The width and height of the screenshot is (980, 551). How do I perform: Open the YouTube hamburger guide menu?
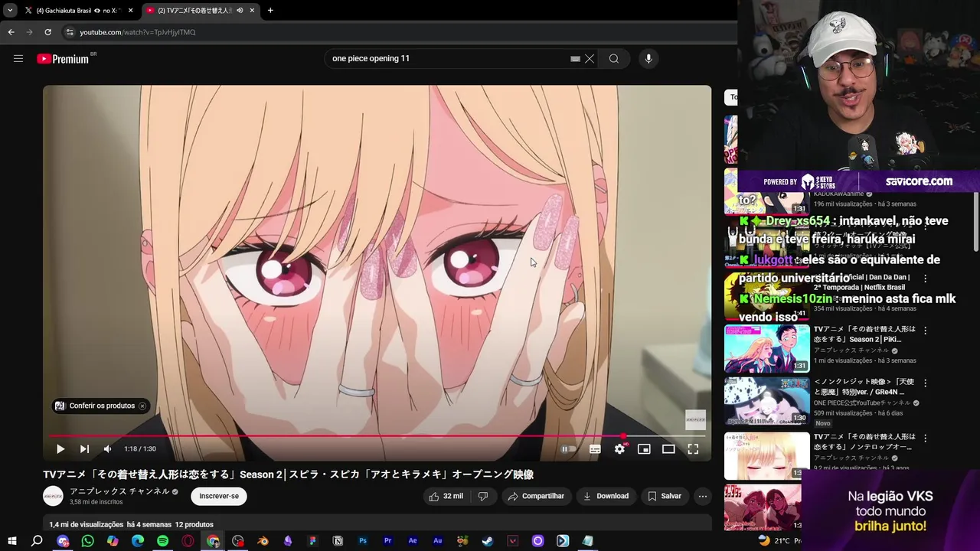[x=18, y=59]
